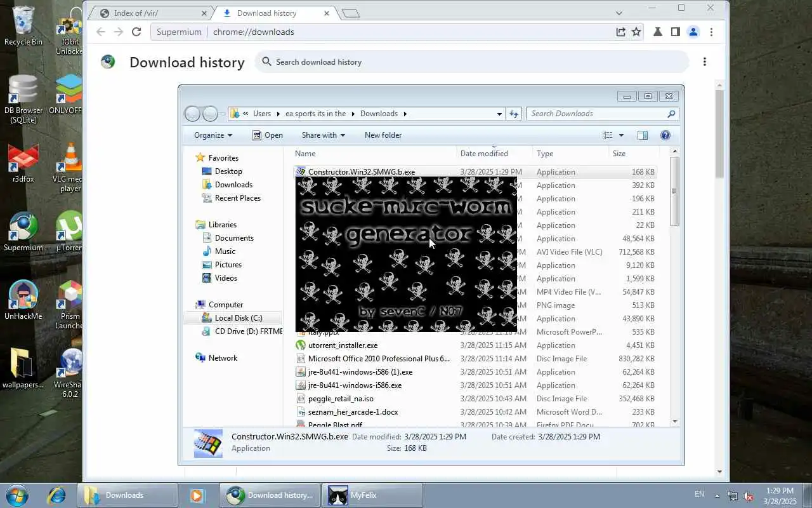The width and height of the screenshot is (812, 508).
Task: Launch r3dfox from the desktop
Action: point(23,163)
